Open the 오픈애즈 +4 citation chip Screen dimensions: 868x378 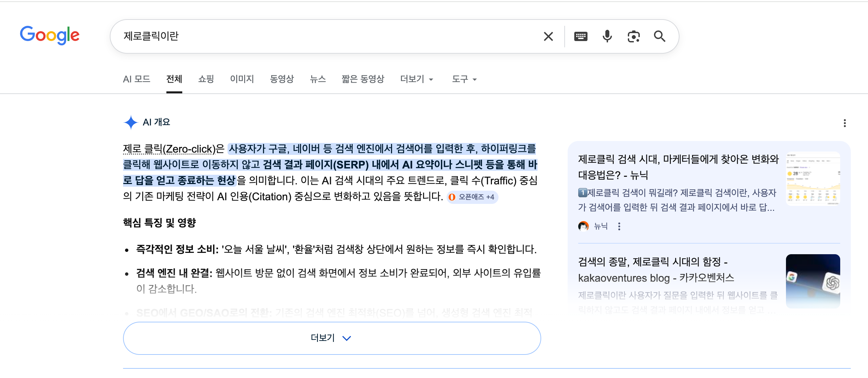pos(472,197)
